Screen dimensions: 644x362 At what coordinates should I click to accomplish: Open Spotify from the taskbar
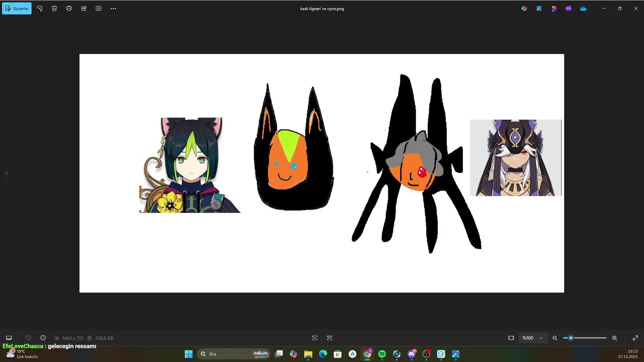(x=382, y=354)
